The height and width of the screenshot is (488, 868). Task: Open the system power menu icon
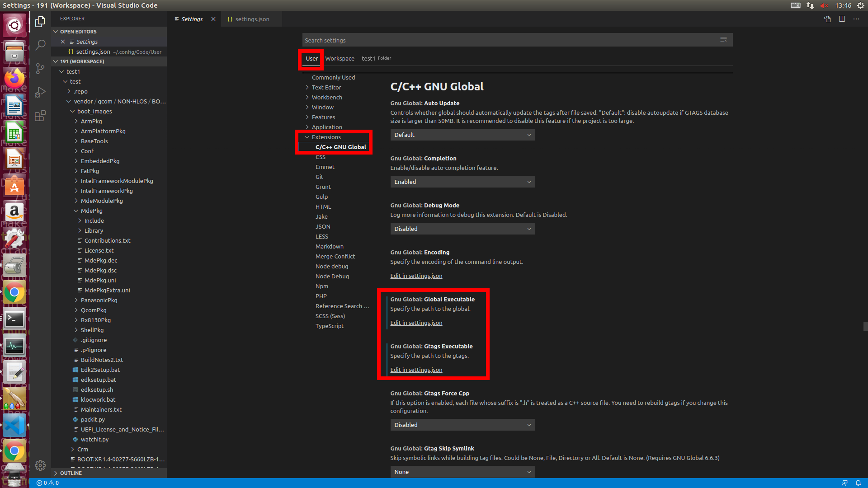861,5
